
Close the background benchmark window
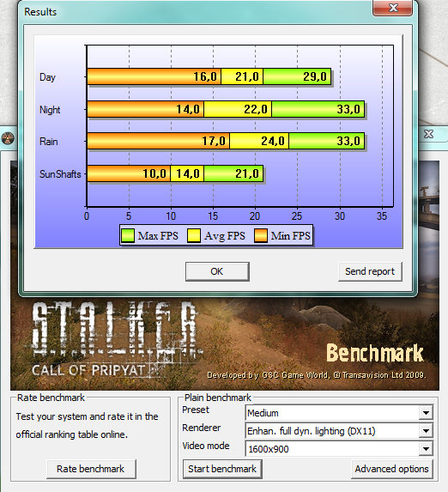pos(428,134)
